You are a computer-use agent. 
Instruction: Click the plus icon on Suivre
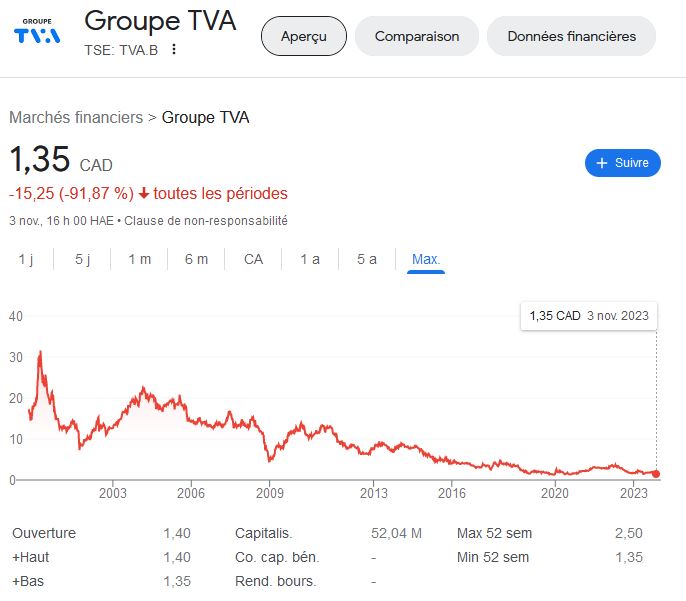602,163
